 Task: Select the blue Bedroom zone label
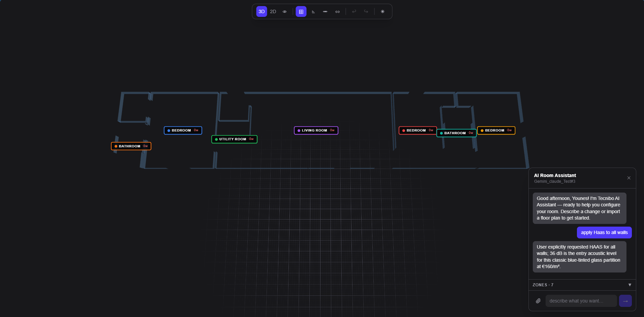tap(183, 131)
